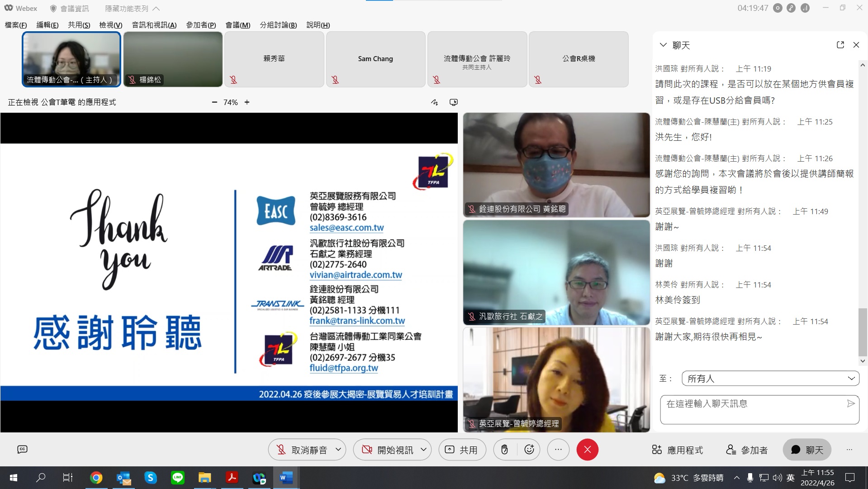
Task: Select 公會R桌機 participant tile
Action: click(x=579, y=59)
